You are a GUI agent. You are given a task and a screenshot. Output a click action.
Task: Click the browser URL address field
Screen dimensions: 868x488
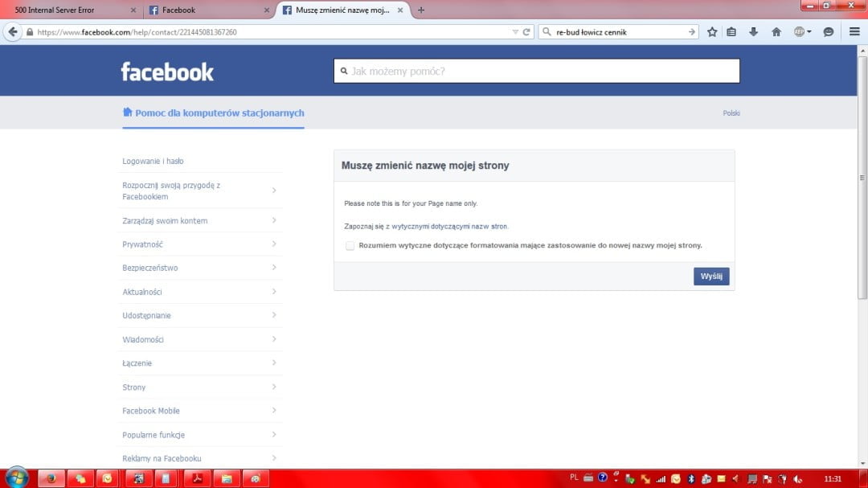(x=272, y=32)
